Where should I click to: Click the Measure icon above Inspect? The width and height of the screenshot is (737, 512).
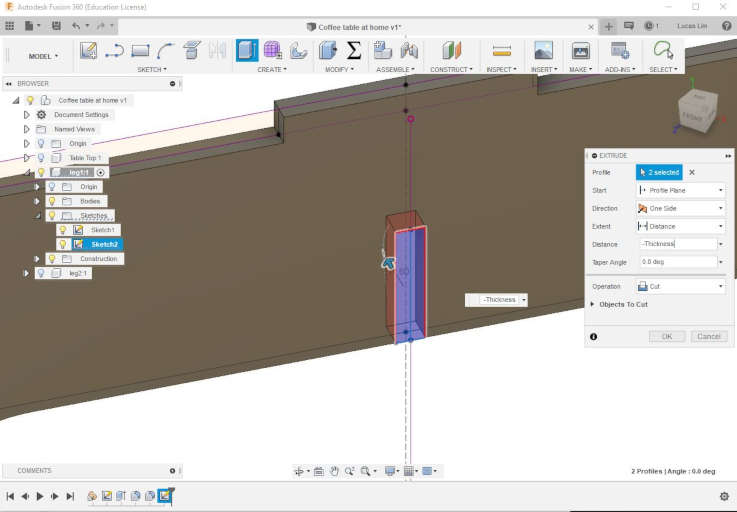(x=502, y=50)
